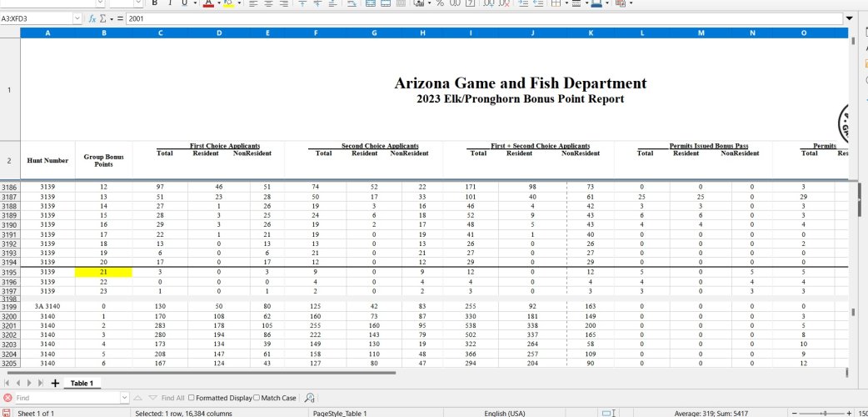Viewport: 868px width, 417px height.
Task: Find previous match arrow
Action: click(137, 398)
